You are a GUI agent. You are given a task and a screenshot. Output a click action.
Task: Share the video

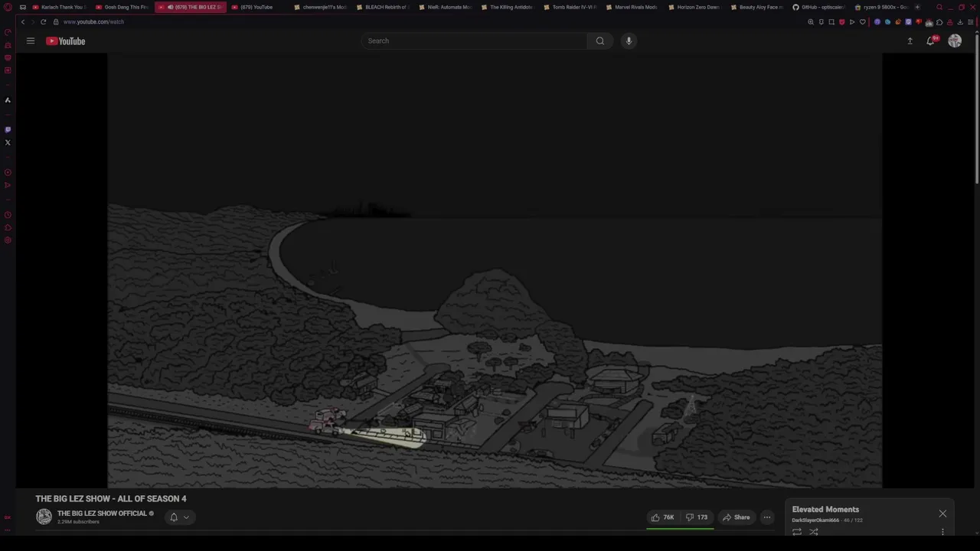[x=737, y=517]
